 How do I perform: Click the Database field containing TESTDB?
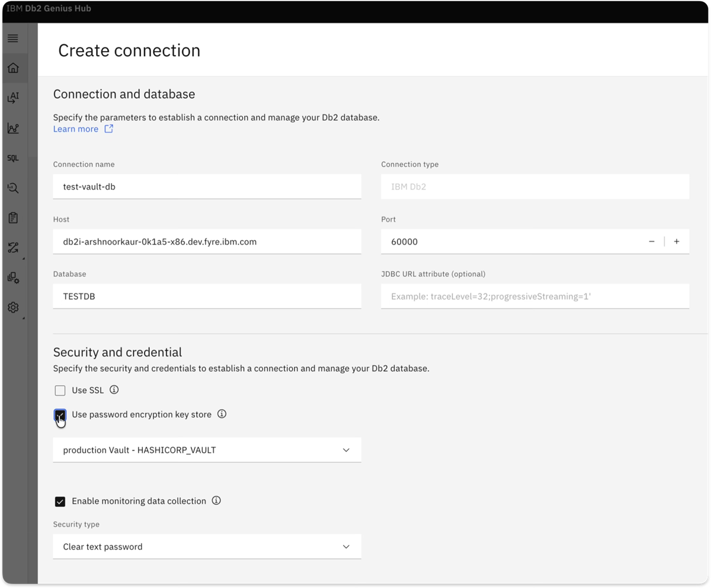point(207,296)
